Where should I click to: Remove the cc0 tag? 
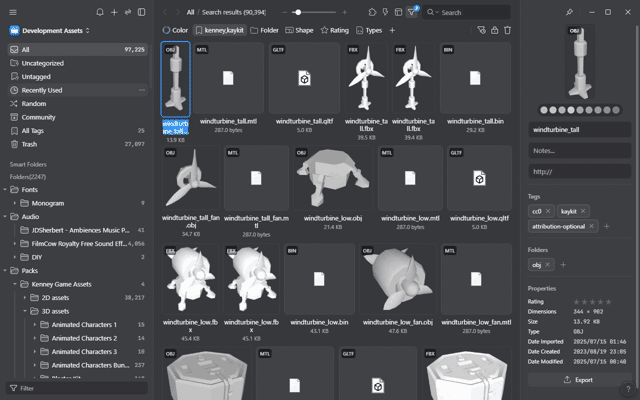point(548,211)
